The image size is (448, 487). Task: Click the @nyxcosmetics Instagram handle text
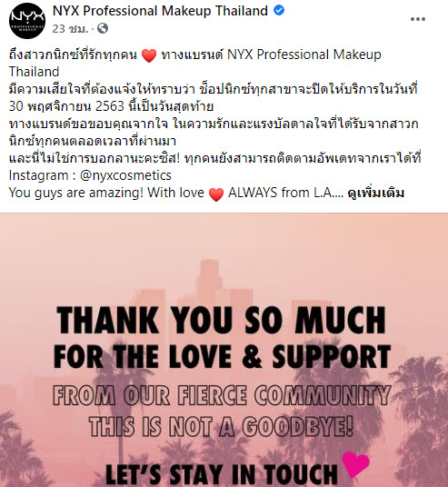coord(125,175)
